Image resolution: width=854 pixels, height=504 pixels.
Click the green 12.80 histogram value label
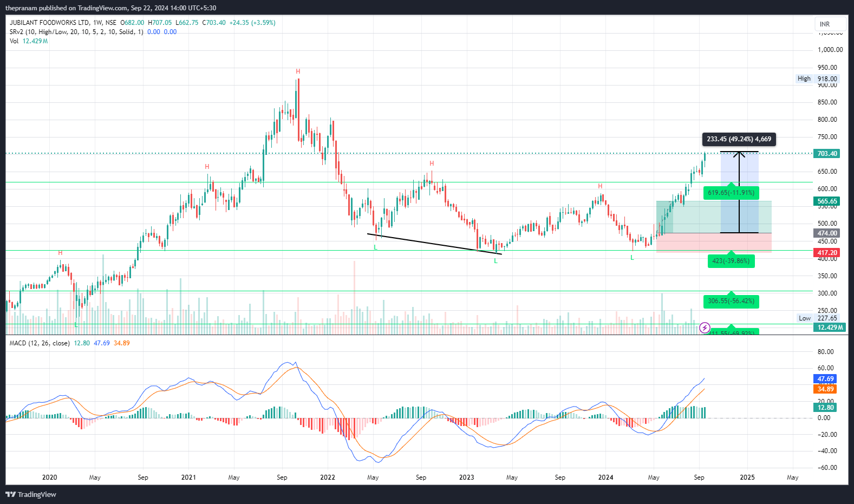825,408
